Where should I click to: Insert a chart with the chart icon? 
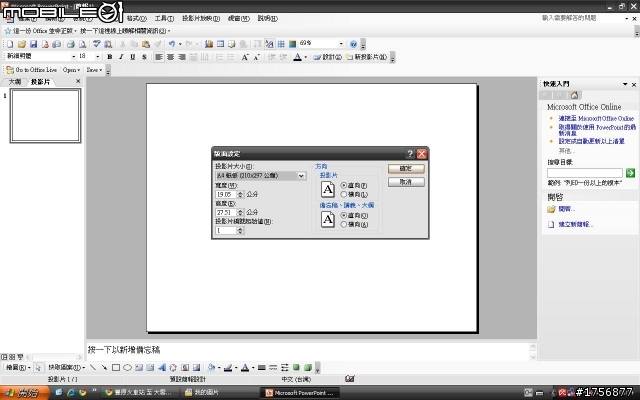click(x=209, y=44)
